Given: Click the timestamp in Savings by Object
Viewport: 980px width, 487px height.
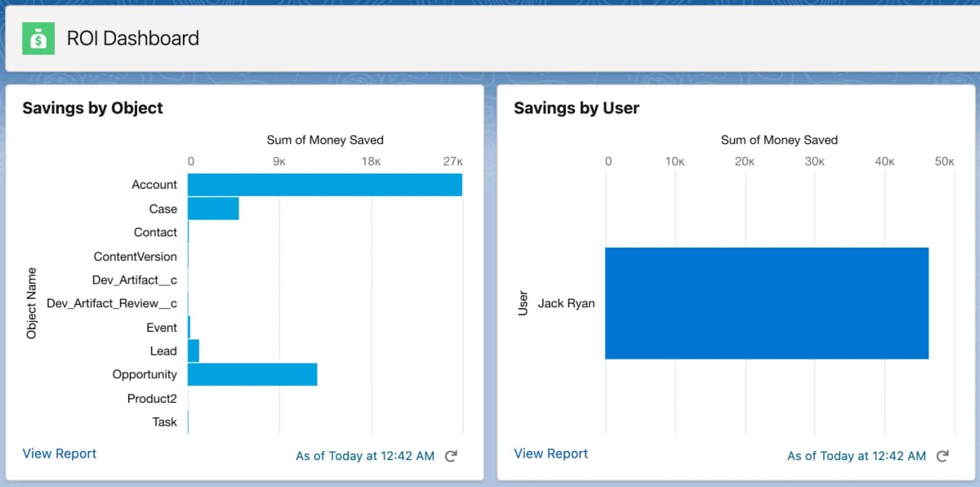Looking at the screenshot, I should pyautogui.click(x=365, y=456).
